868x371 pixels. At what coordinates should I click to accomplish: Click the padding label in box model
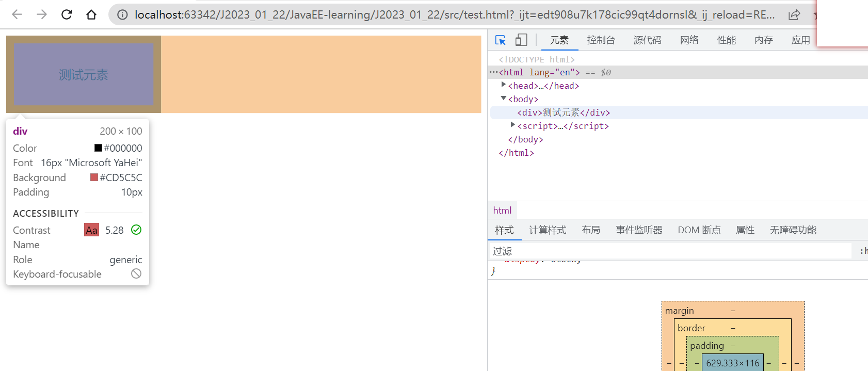click(707, 346)
